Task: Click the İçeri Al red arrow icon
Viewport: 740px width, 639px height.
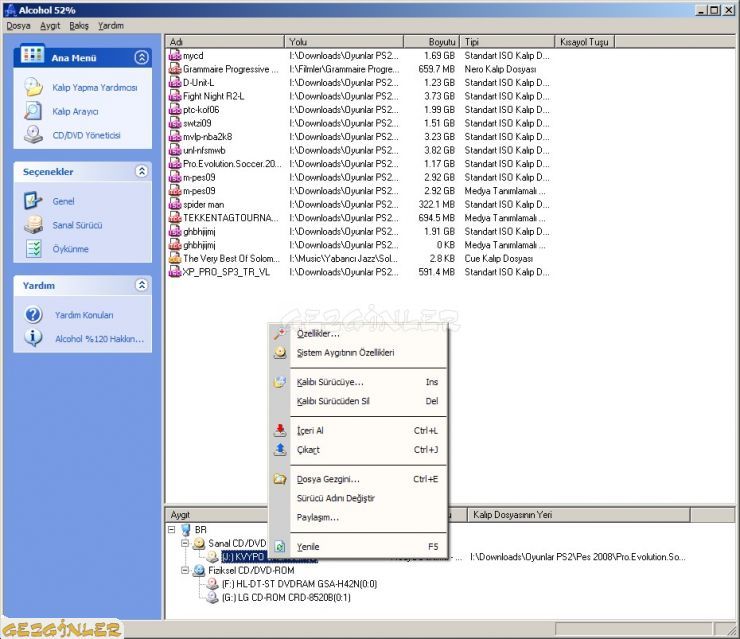Action: (280, 430)
